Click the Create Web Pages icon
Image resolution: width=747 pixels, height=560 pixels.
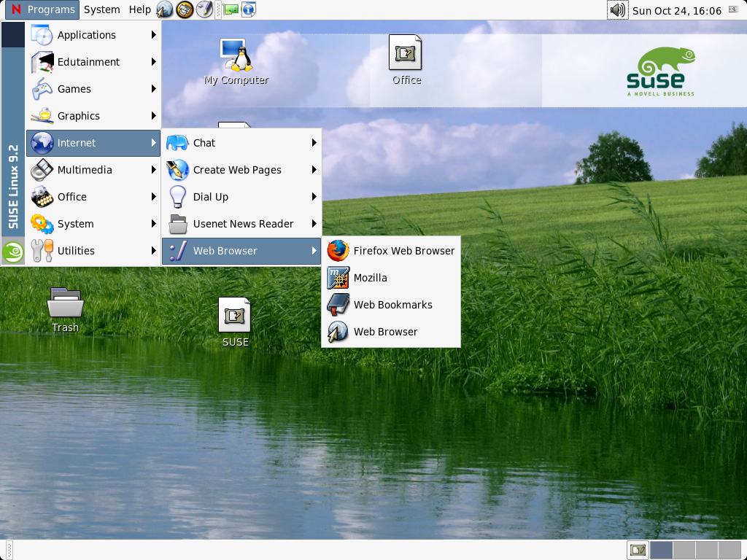[x=178, y=170]
